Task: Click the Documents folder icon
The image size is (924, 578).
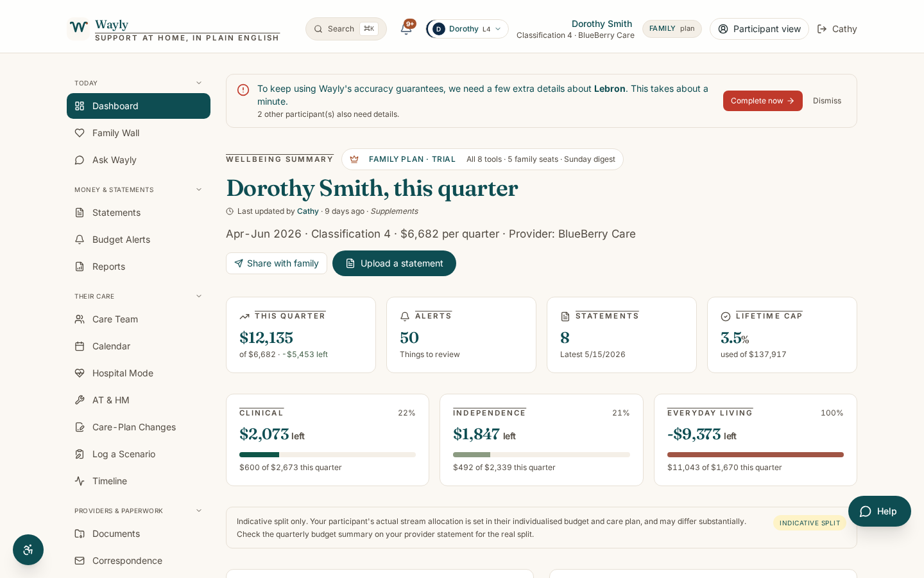Action: (80, 534)
